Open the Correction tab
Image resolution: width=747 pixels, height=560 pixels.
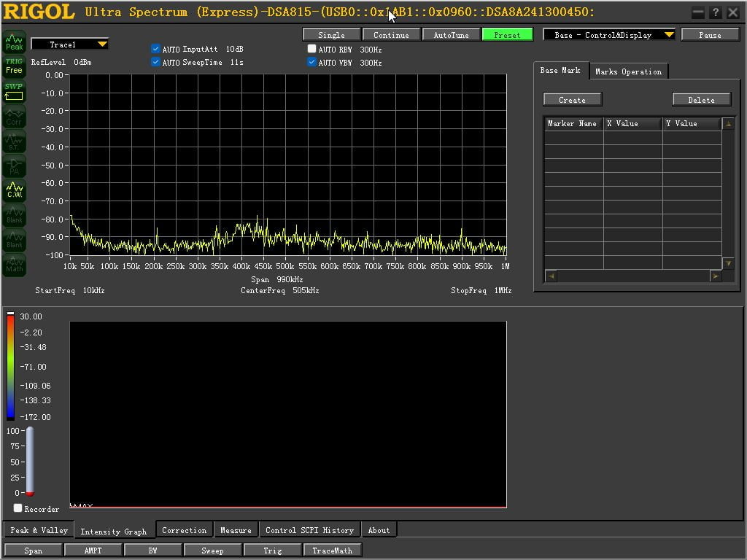[x=185, y=530]
